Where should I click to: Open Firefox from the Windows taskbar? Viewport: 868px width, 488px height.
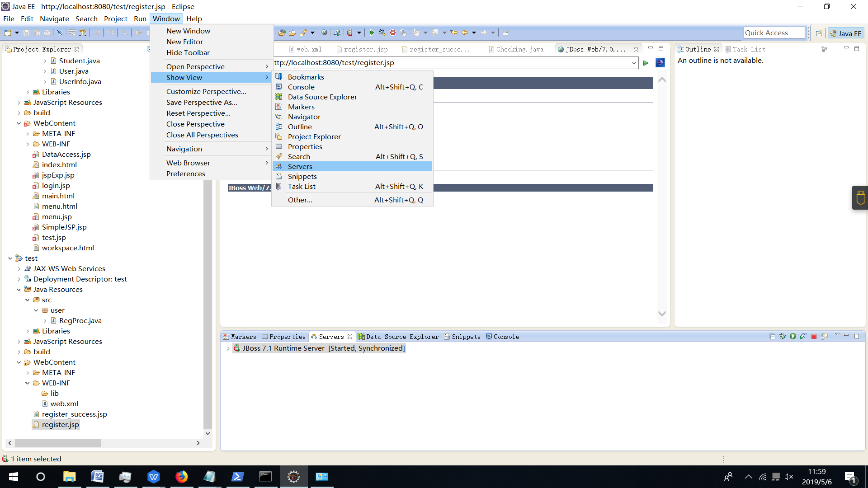tap(181, 477)
